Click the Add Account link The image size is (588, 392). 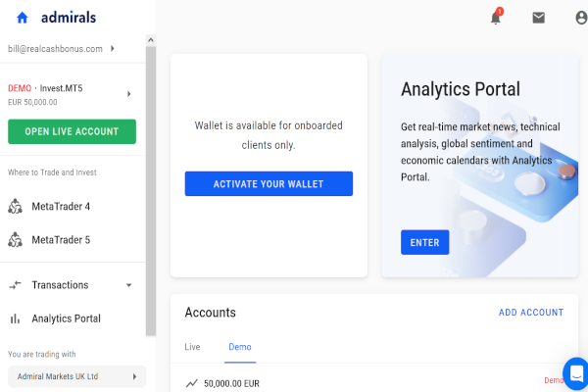pyautogui.click(x=531, y=313)
